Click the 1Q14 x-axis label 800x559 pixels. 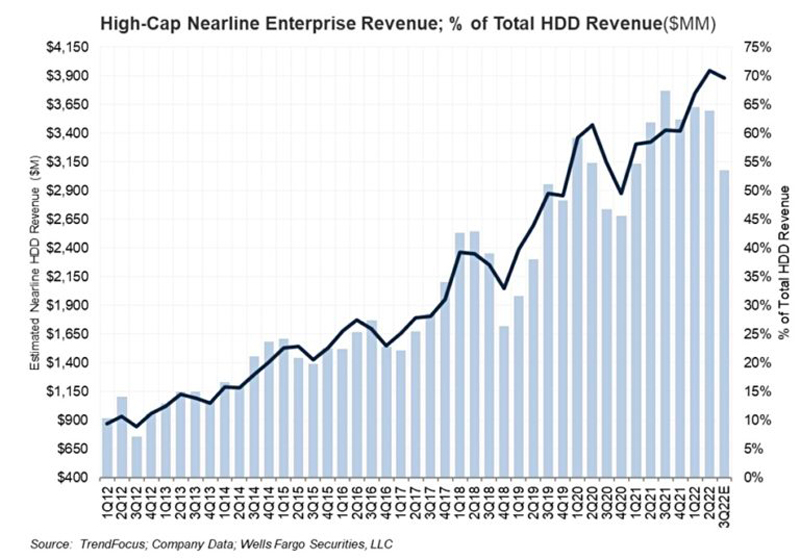coord(224,500)
